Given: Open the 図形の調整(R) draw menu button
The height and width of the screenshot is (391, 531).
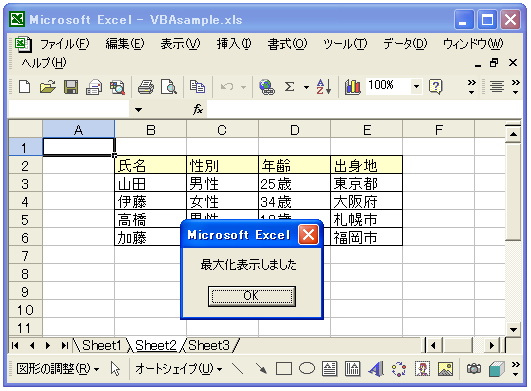Looking at the screenshot, I should click(x=58, y=369).
